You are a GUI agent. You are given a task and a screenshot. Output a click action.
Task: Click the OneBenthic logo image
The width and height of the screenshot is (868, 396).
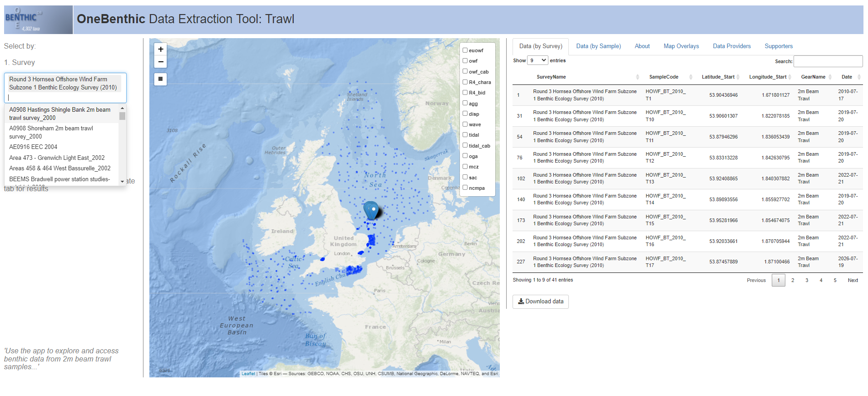click(x=38, y=20)
